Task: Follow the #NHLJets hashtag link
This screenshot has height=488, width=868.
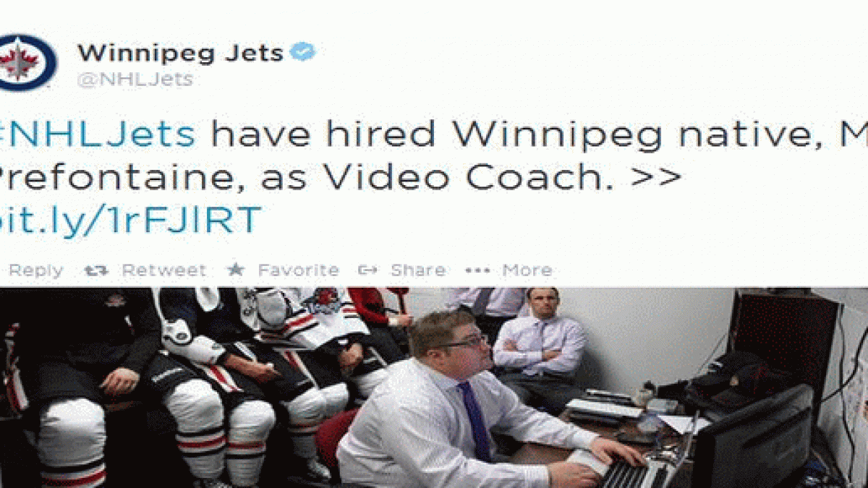Action: tap(97, 134)
